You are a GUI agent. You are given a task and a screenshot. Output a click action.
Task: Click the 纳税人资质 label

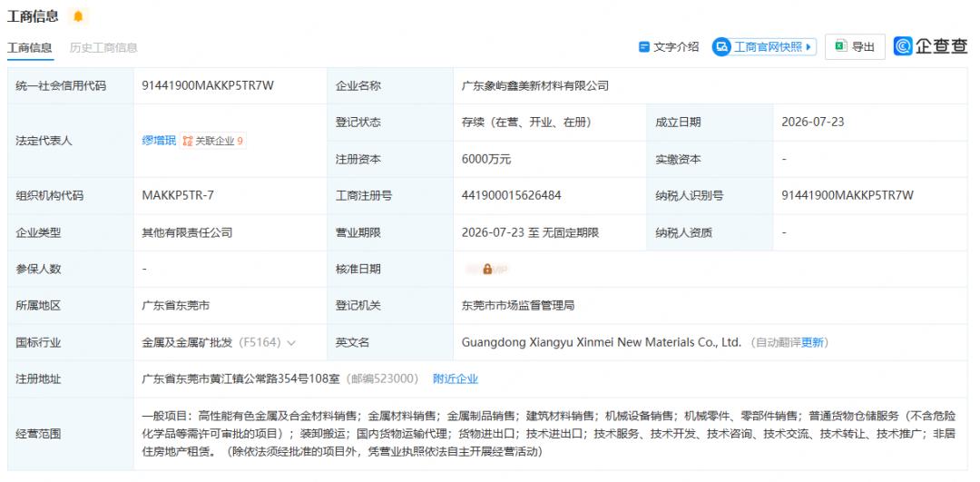pyautogui.click(x=684, y=232)
